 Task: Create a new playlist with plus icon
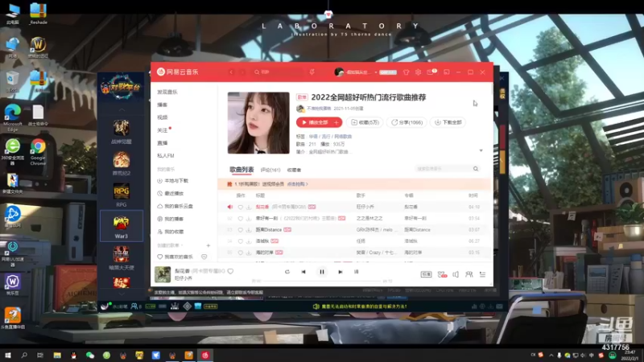208,245
